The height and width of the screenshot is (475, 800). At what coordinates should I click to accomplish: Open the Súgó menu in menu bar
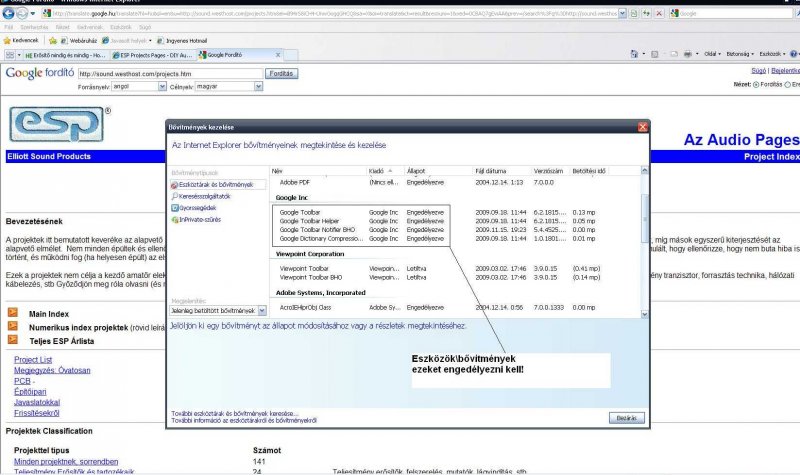(145, 27)
